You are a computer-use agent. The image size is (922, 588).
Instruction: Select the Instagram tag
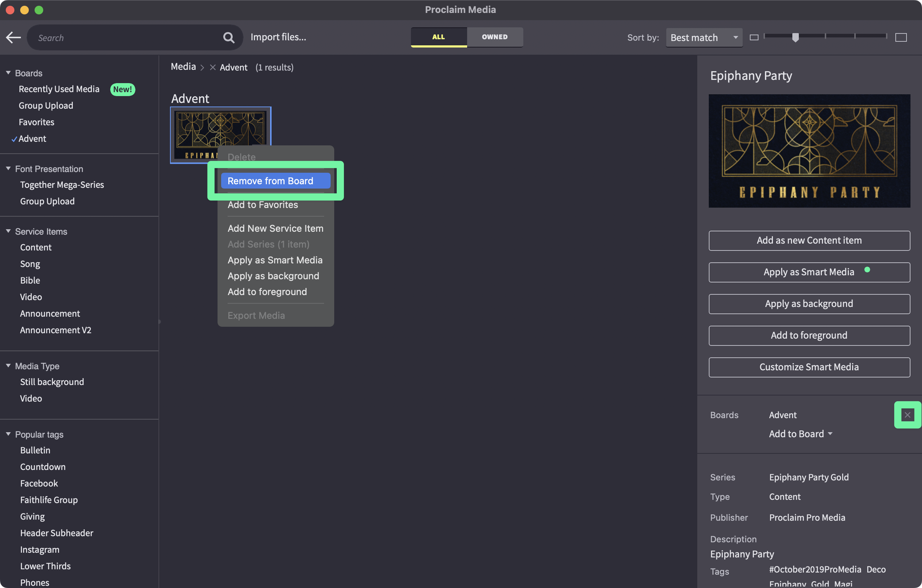pos(40,549)
